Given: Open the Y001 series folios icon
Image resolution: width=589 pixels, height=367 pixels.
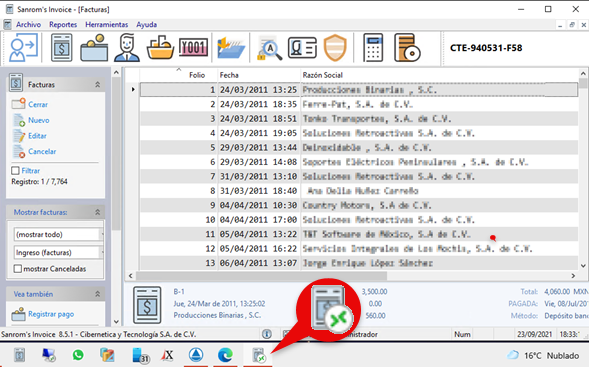Looking at the screenshot, I should point(193,48).
